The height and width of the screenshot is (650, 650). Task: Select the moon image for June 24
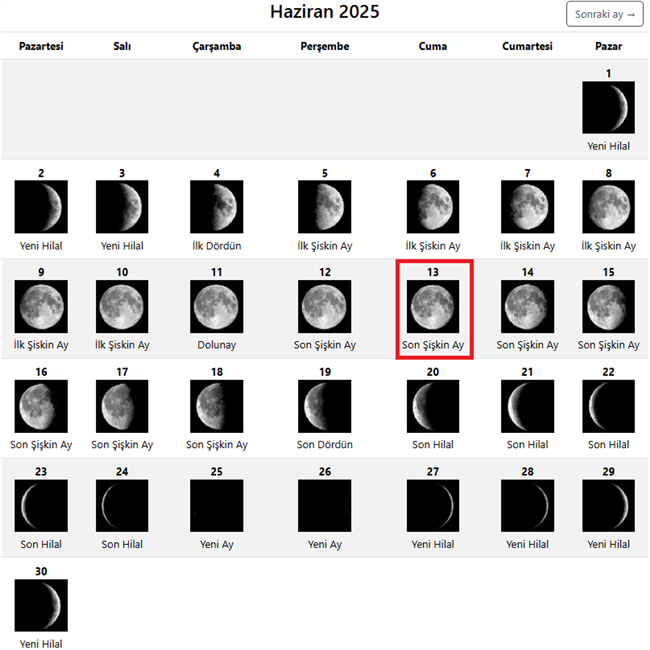pyautogui.click(x=122, y=506)
